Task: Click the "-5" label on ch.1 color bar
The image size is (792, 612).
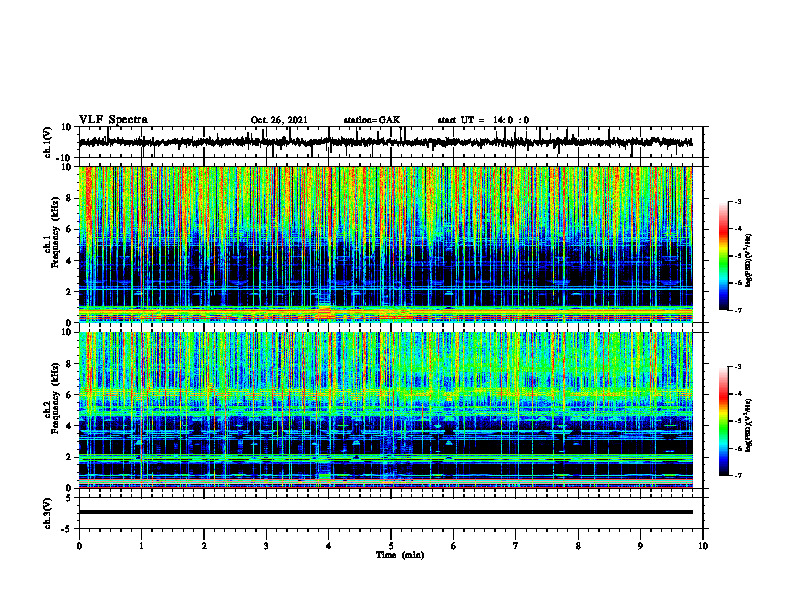Action: 738,256
